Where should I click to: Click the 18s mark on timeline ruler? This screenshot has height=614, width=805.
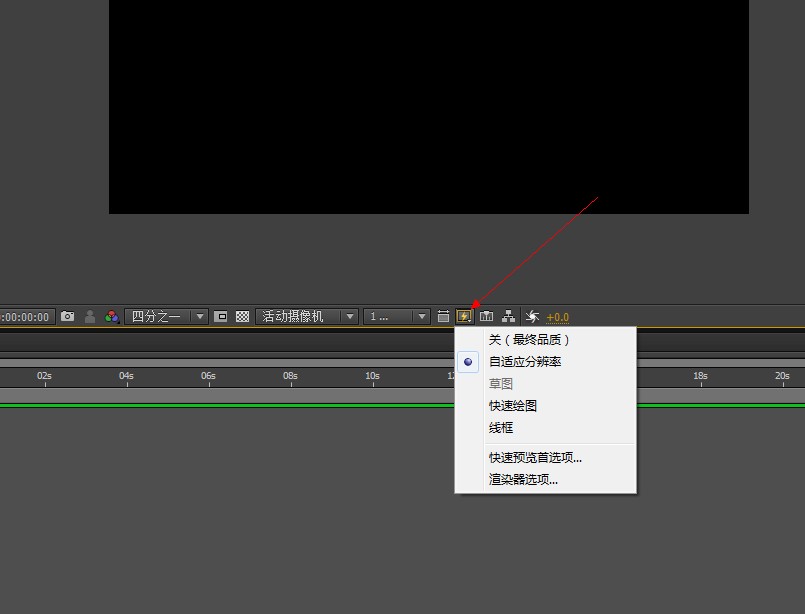tap(701, 376)
